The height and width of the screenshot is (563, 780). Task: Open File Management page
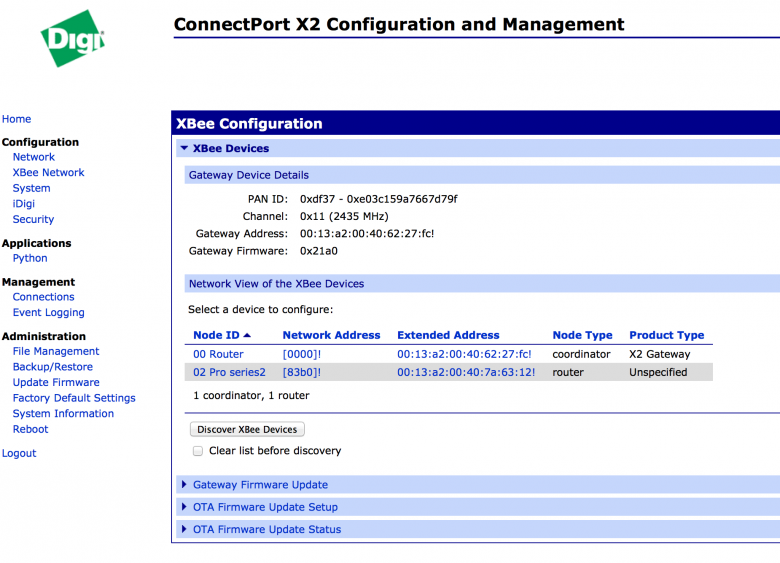(56, 352)
